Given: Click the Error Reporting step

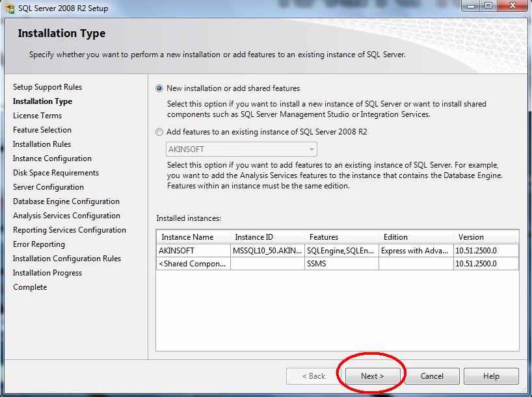Looking at the screenshot, I should click(38, 244).
